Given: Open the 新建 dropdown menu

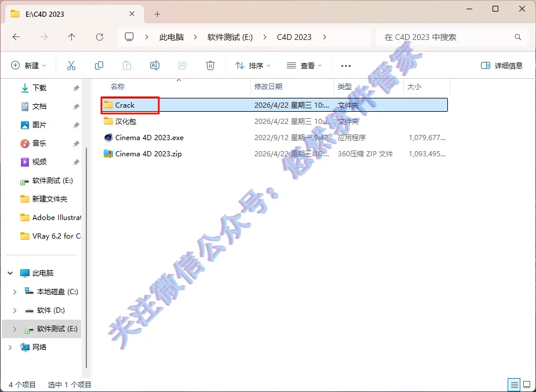Looking at the screenshot, I should tap(29, 65).
